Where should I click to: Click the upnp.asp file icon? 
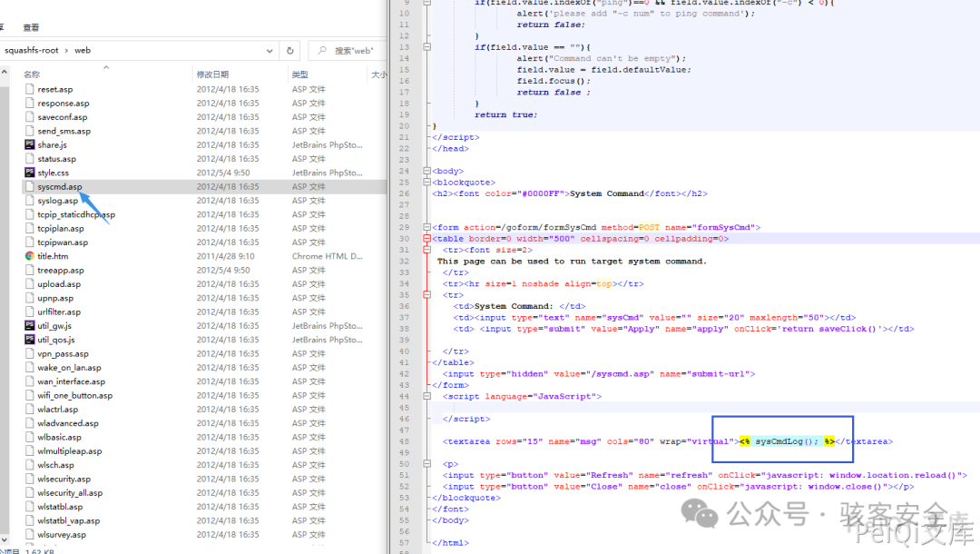tap(29, 298)
